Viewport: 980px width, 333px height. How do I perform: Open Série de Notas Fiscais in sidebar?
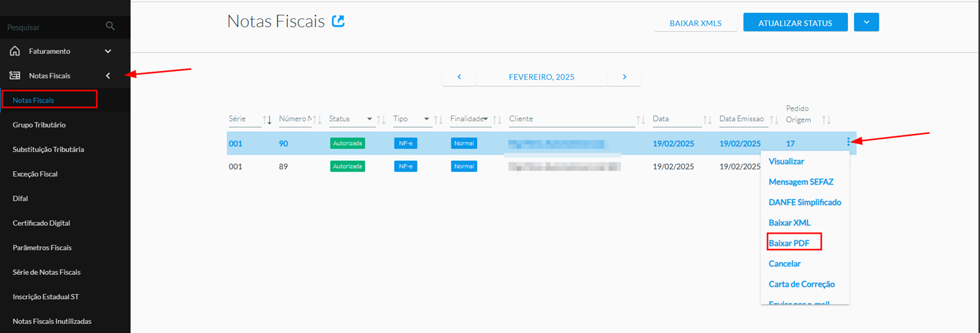(46, 272)
